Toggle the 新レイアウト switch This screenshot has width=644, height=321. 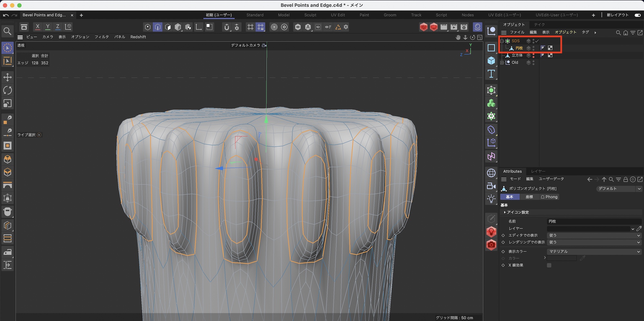click(637, 15)
